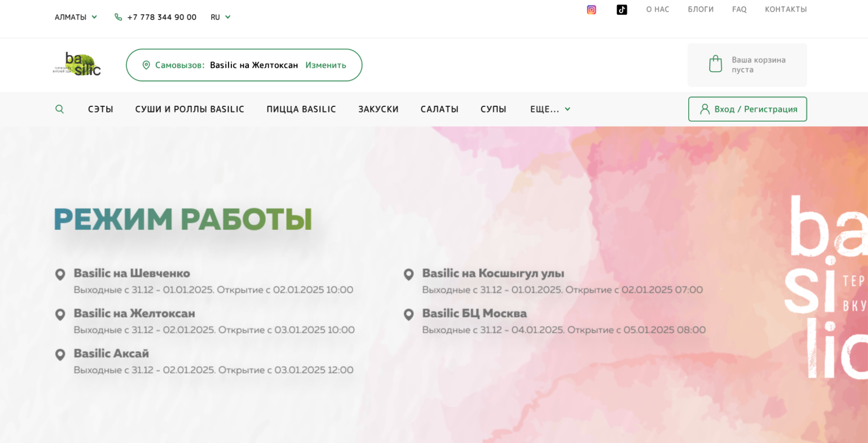
Task: Click the Basilic на Шевченко heading
Action: pyautogui.click(x=132, y=273)
